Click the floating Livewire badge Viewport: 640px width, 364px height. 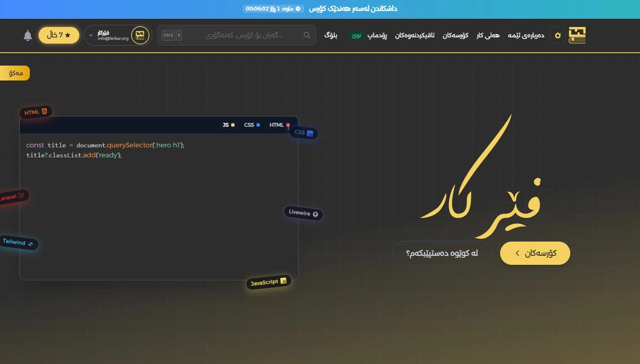click(303, 213)
